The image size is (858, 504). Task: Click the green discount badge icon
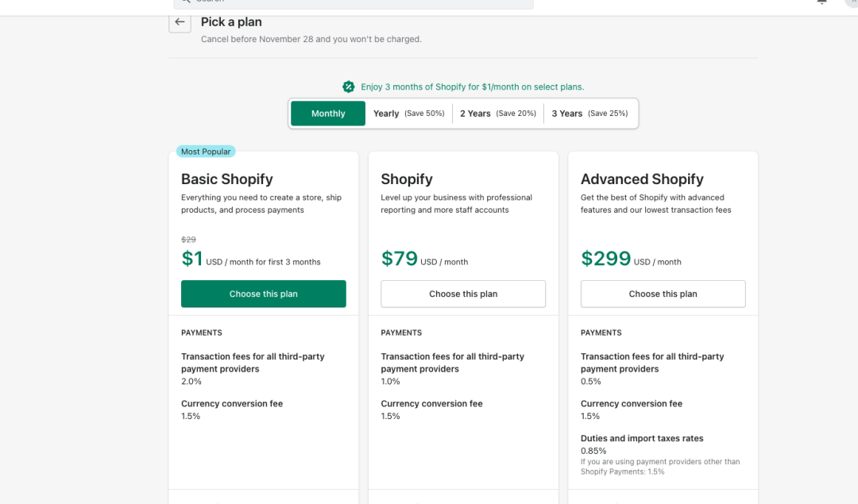point(349,87)
